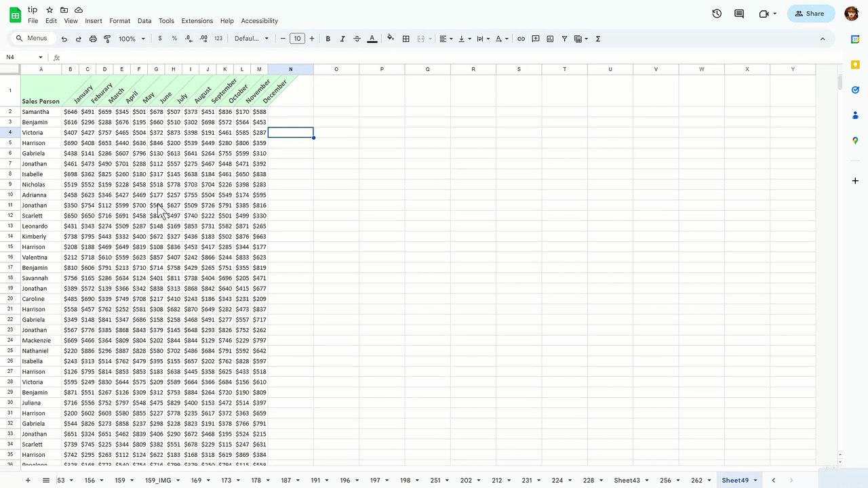Go to Sheets home via logo
This screenshot has width=868, height=488.
pyautogui.click(x=15, y=14)
